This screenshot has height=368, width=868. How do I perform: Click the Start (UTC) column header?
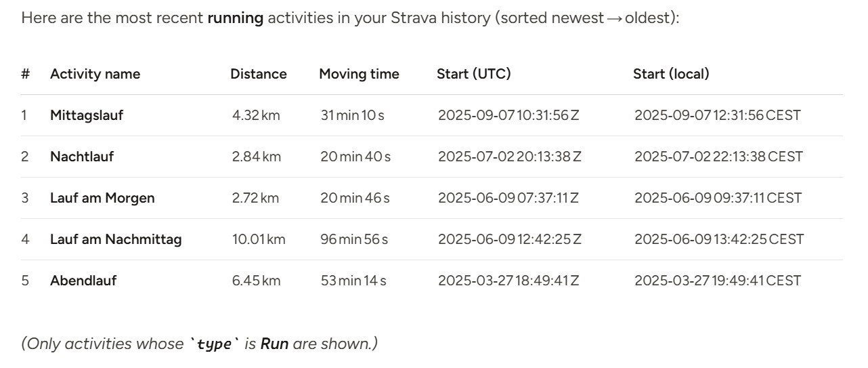click(x=474, y=74)
